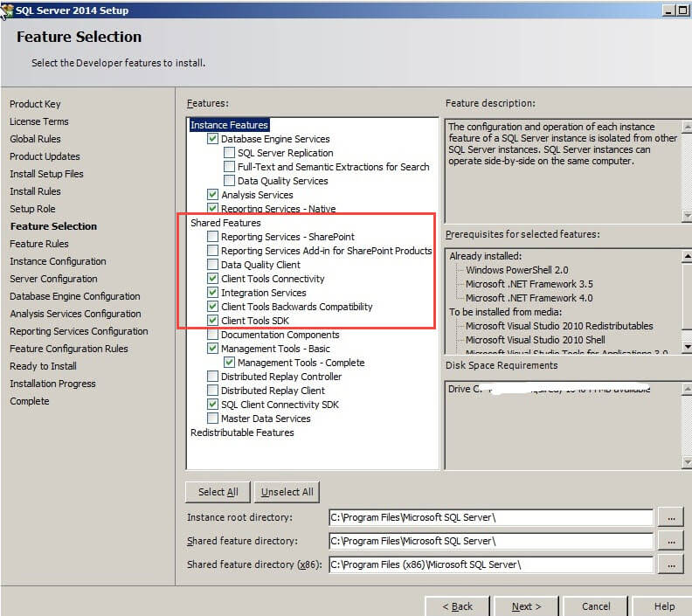Viewport: 692px width, 616px height.
Task: Check Full-Text and Semantic Extractions for Search
Action: coord(229,167)
